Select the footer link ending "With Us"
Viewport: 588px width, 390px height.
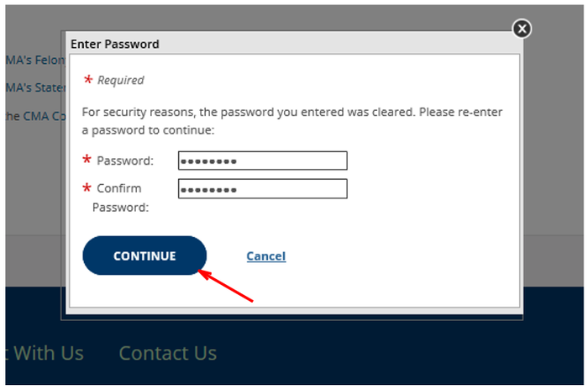(x=46, y=353)
